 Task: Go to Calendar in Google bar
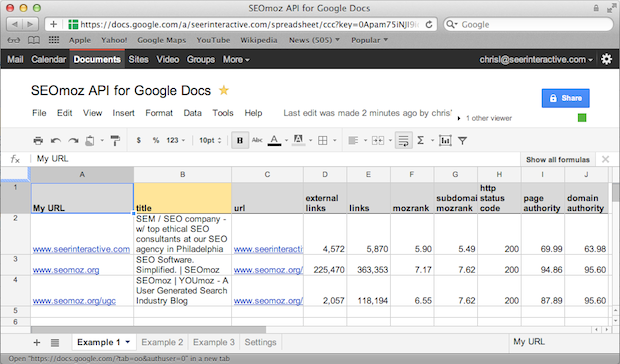click(49, 59)
